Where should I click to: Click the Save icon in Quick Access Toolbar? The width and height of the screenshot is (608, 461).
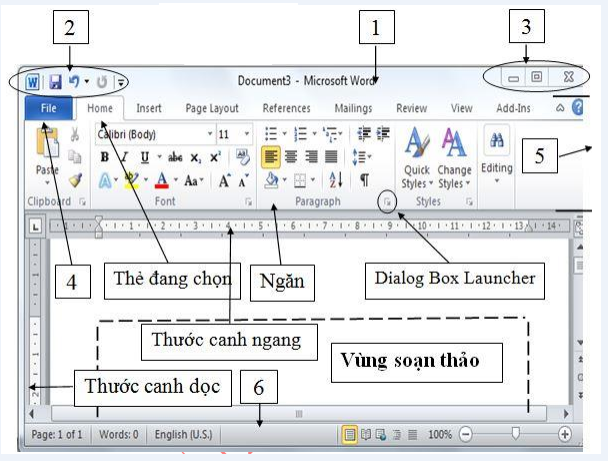pos(55,82)
